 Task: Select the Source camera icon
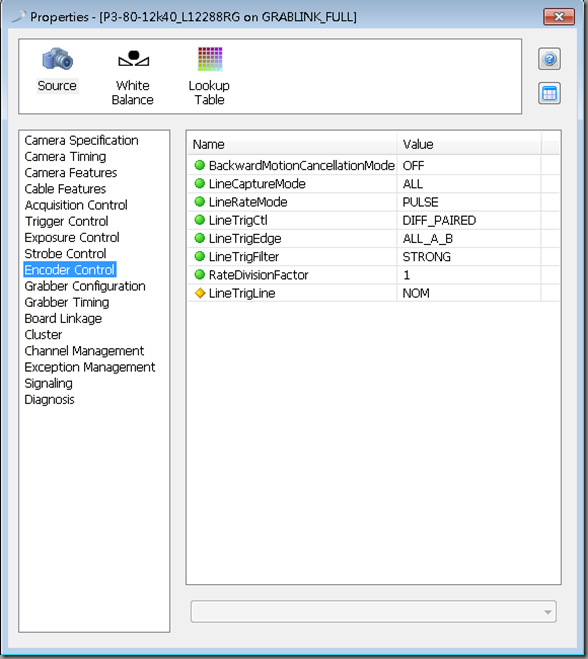(x=57, y=59)
